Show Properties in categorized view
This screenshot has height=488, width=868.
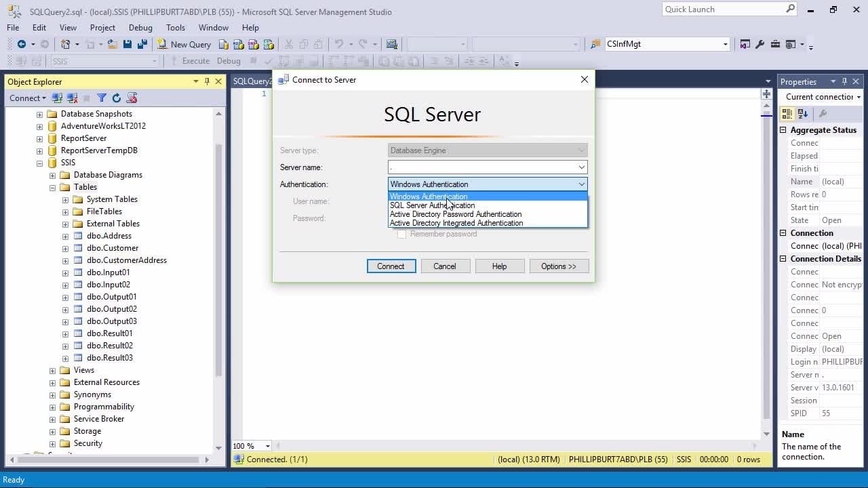pyautogui.click(x=789, y=114)
